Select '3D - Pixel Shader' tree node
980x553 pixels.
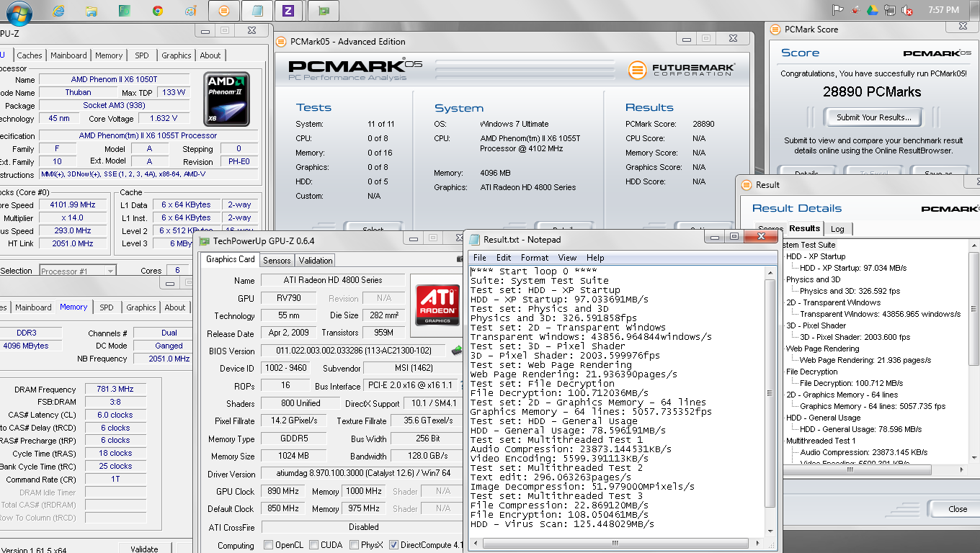pyautogui.click(x=816, y=325)
